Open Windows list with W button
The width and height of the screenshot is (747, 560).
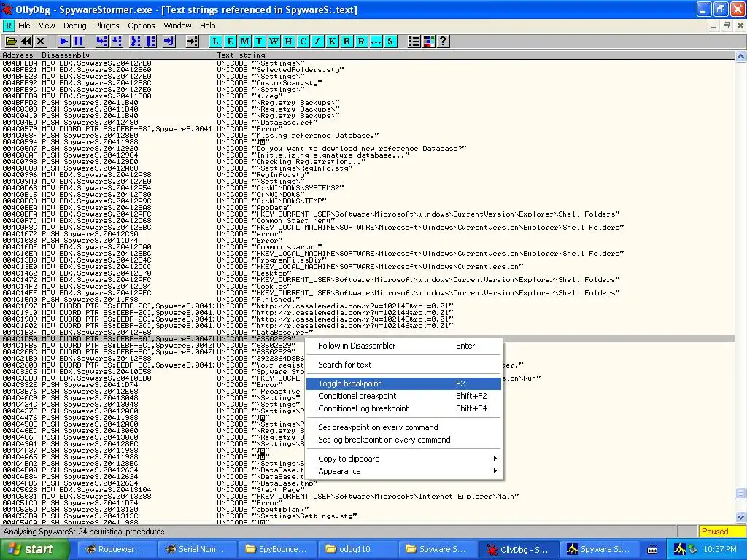pos(274,42)
